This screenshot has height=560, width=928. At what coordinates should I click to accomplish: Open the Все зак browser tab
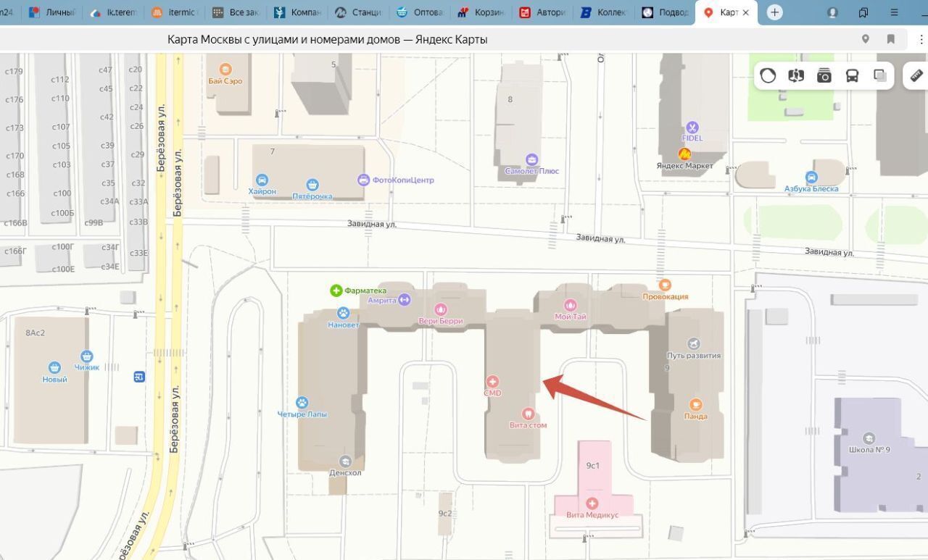pos(236,12)
